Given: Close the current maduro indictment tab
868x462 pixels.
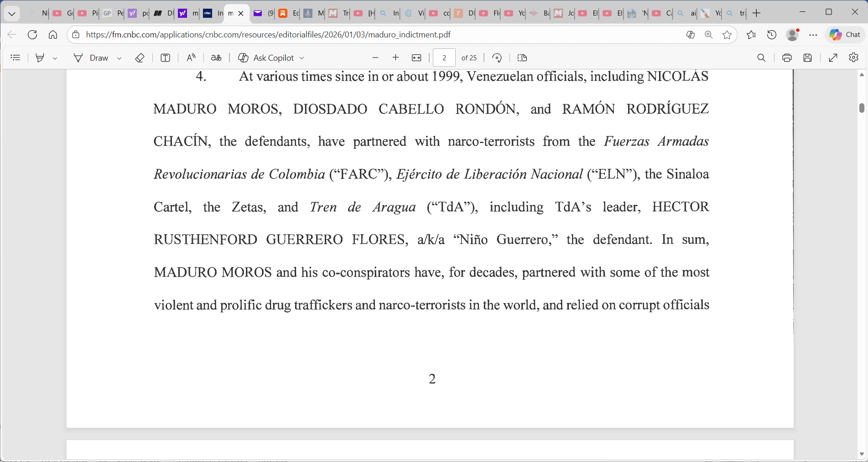Looking at the screenshot, I should tap(241, 13).
